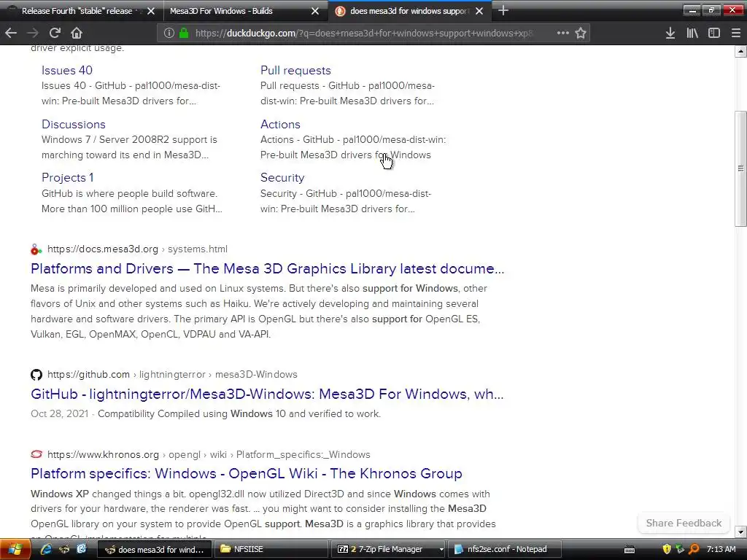Click the 'Oct 28, 2021' result date text
This screenshot has height=560, width=747.
click(59, 414)
